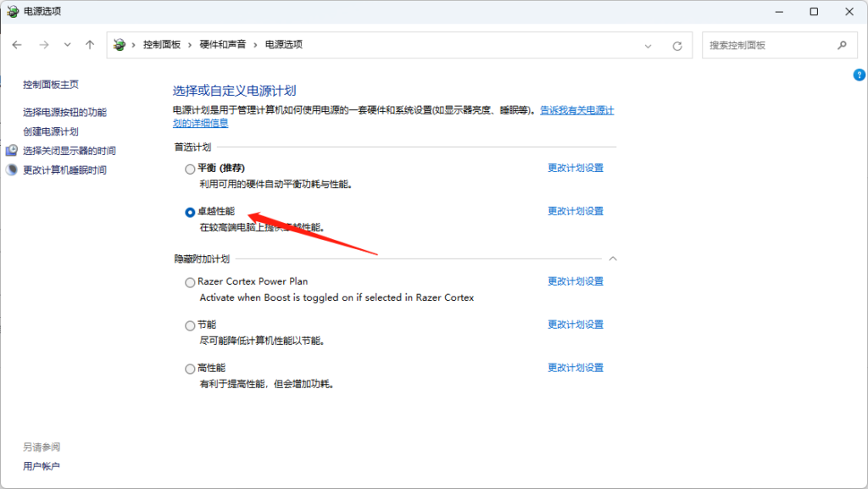The height and width of the screenshot is (489, 868).
Task: Click the search magnifier icon
Action: 842,44
